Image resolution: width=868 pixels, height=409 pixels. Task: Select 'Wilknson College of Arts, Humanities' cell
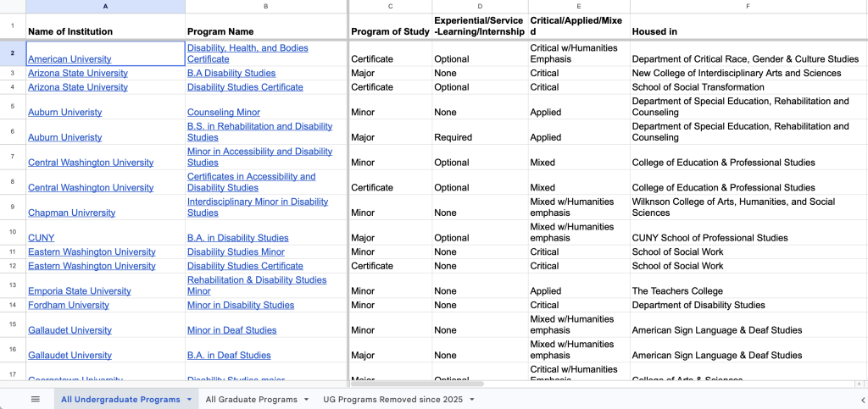pos(748,207)
